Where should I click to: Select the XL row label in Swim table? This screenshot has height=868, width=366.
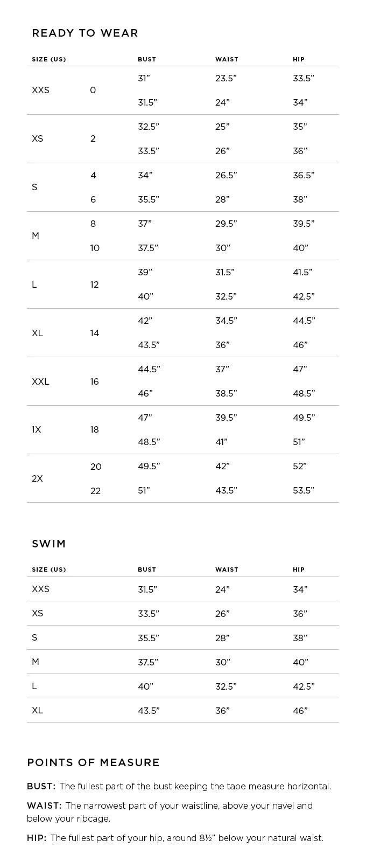coord(37,710)
